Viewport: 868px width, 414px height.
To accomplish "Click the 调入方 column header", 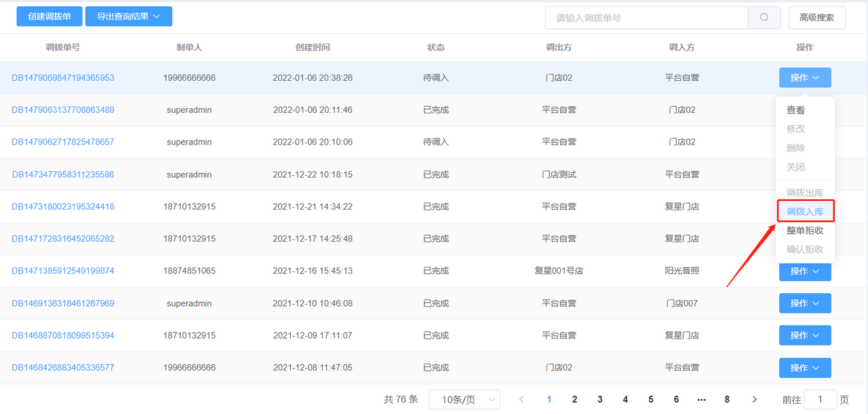I will (x=682, y=48).
